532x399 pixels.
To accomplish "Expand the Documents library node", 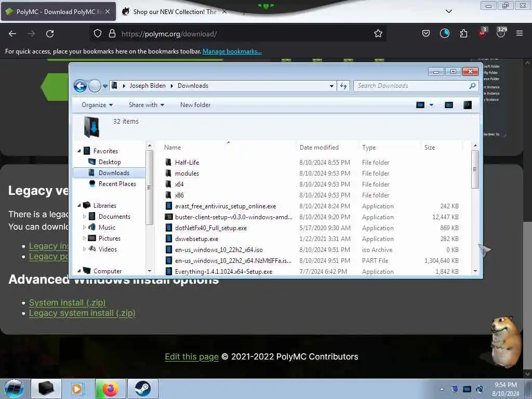I will pyautogui.click(x=84, y=216).
